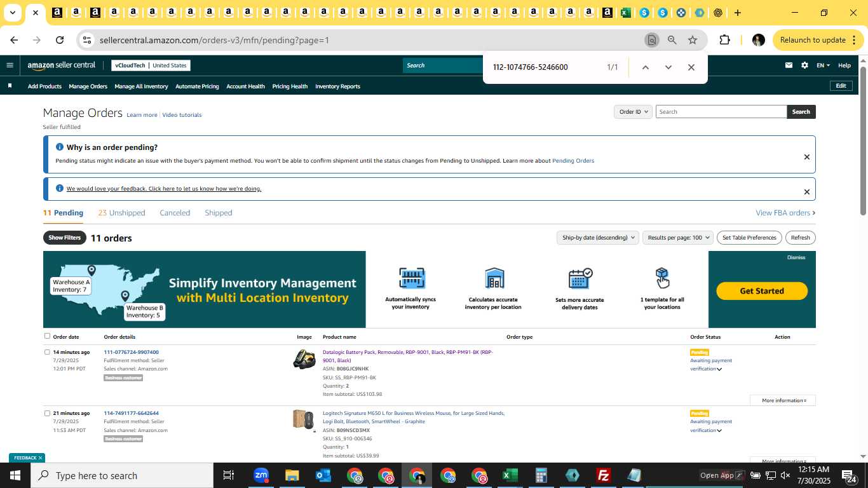Open FileZilla from the taskbar

tap(603, 475)
